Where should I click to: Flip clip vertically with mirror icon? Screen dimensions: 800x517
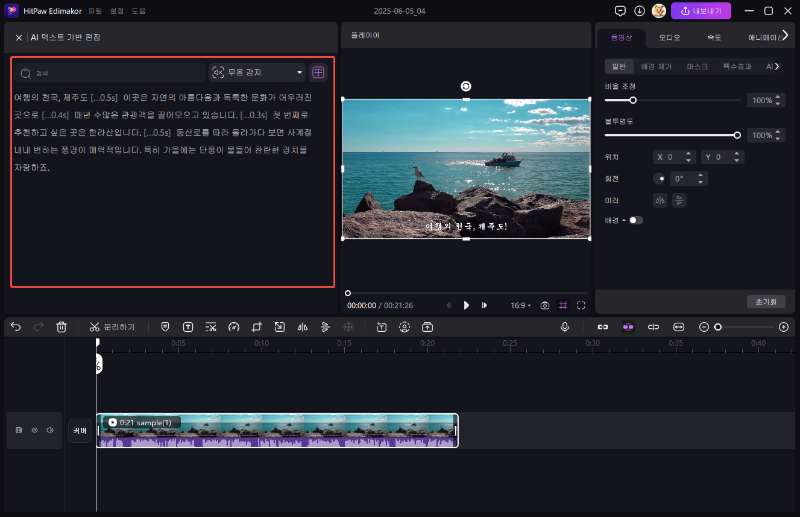point(679,201)
